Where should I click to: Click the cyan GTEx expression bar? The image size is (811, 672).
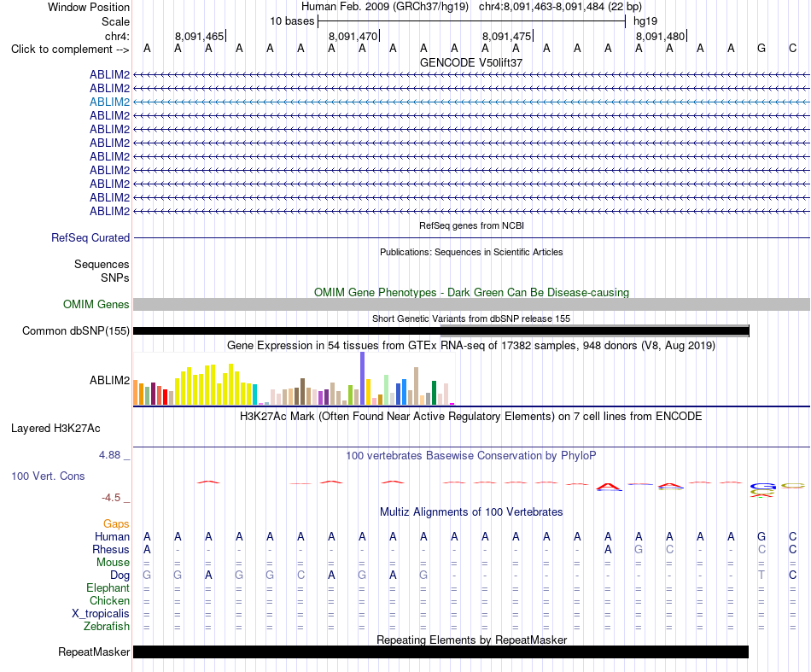coord(255,394)
